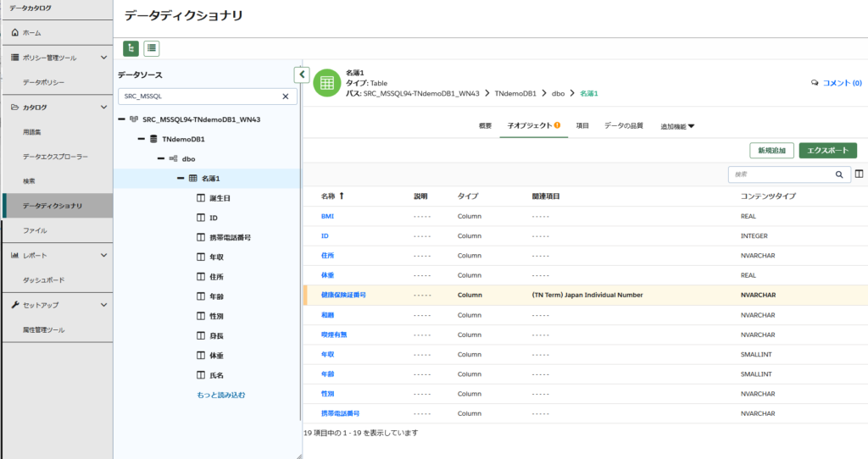Screen dimensions: 868x459
Task: Switch to the データの品質 tab
Action: coord(623,125)
